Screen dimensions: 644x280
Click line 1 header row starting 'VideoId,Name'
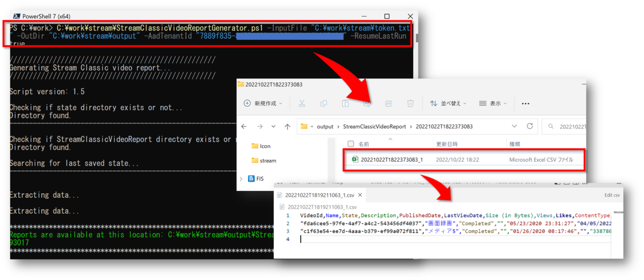(455, 216)
